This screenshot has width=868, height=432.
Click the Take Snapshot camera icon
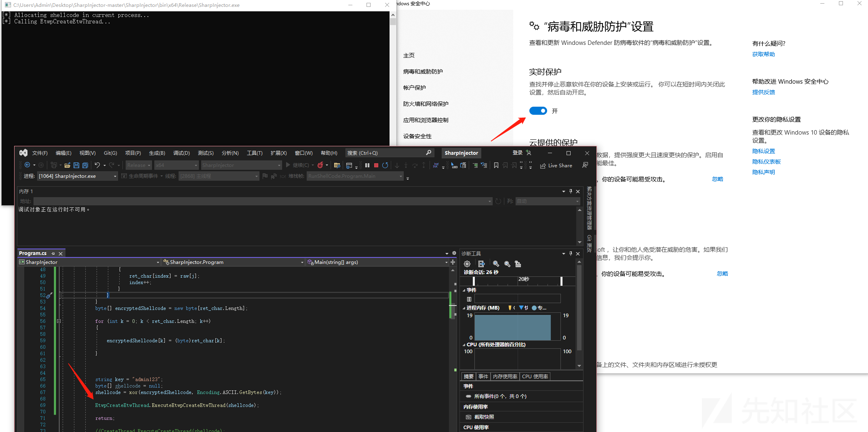(468, 417)
